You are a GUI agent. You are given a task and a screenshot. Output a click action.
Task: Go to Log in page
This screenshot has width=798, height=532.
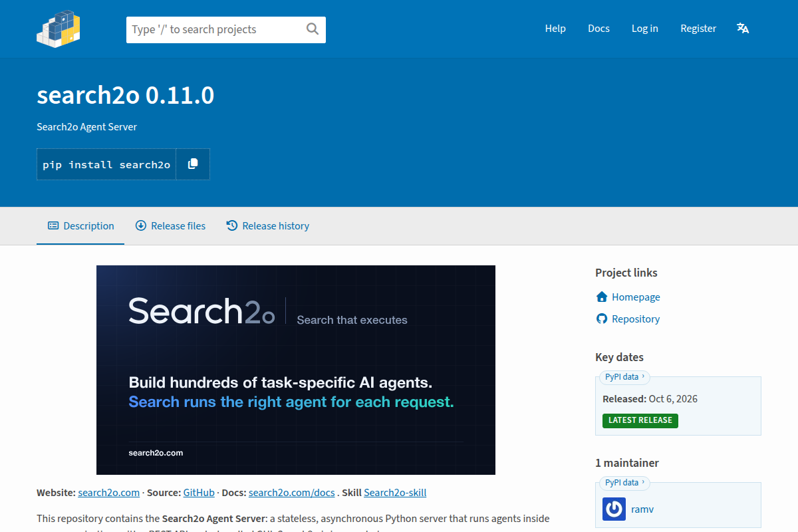(645, 29)
